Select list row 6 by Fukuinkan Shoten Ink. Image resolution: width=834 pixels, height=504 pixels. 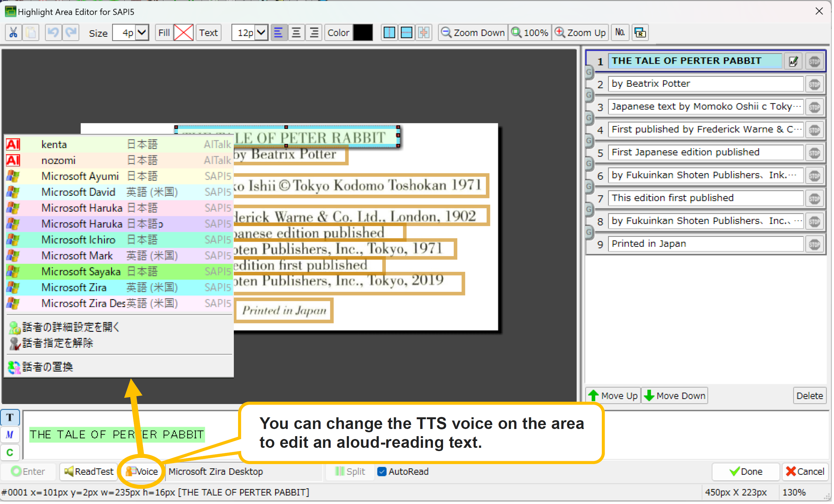706,175
